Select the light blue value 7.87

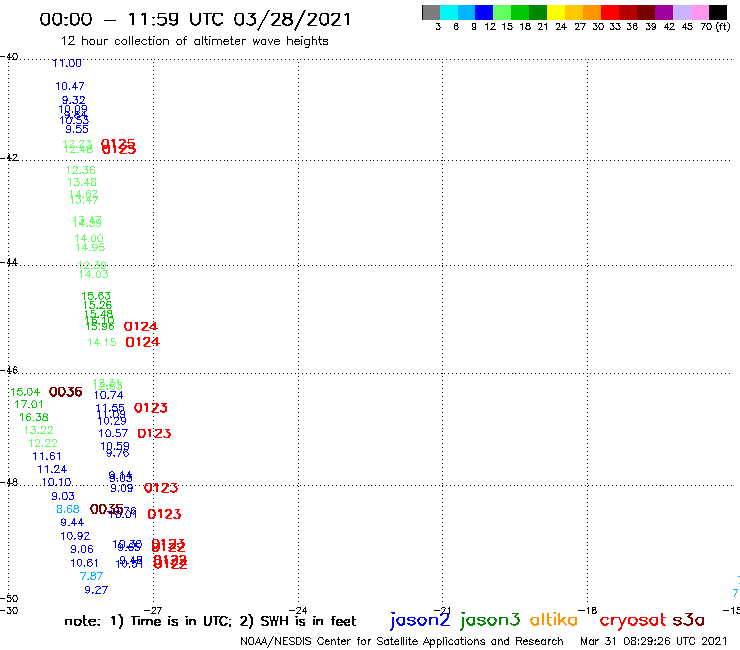92,576
